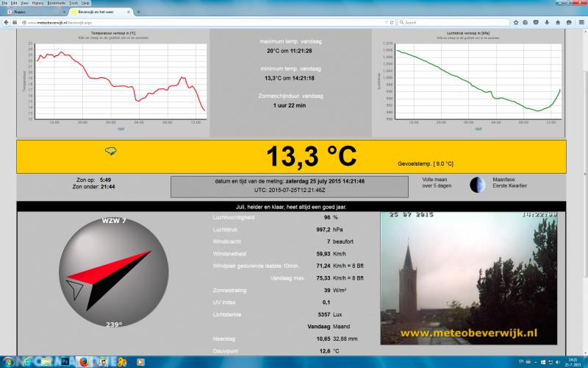Open the View menu
The image size is (588, 368).
click(x=24, y=3)
